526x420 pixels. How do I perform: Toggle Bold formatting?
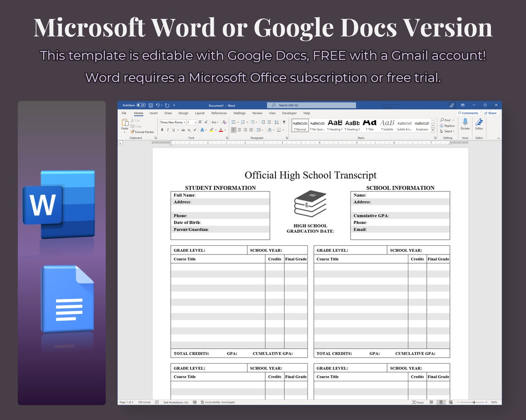point(162,130)
